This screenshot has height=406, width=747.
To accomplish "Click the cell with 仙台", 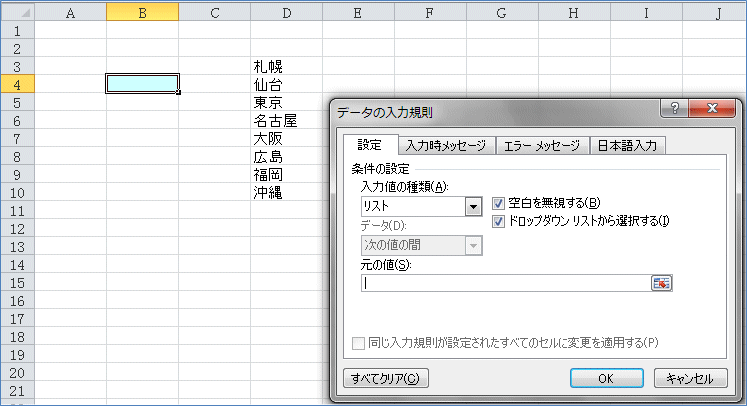I will tap(285, 84).
